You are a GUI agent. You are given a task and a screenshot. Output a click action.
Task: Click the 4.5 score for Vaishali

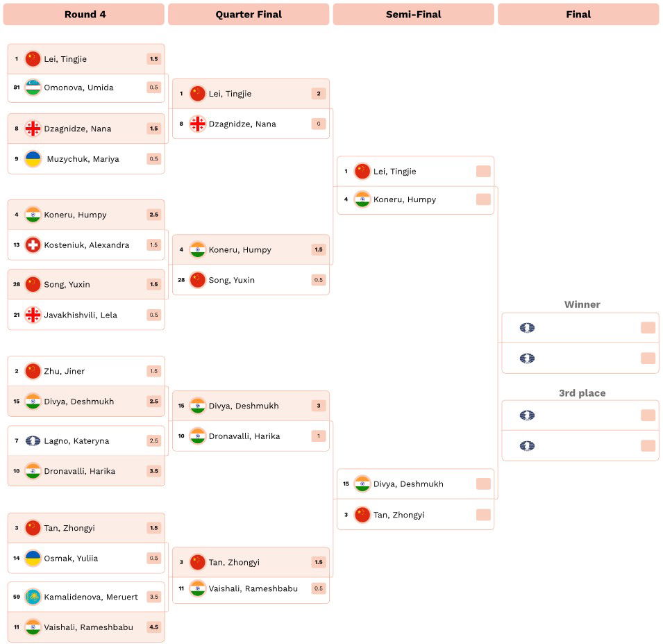tap(154, 627)
